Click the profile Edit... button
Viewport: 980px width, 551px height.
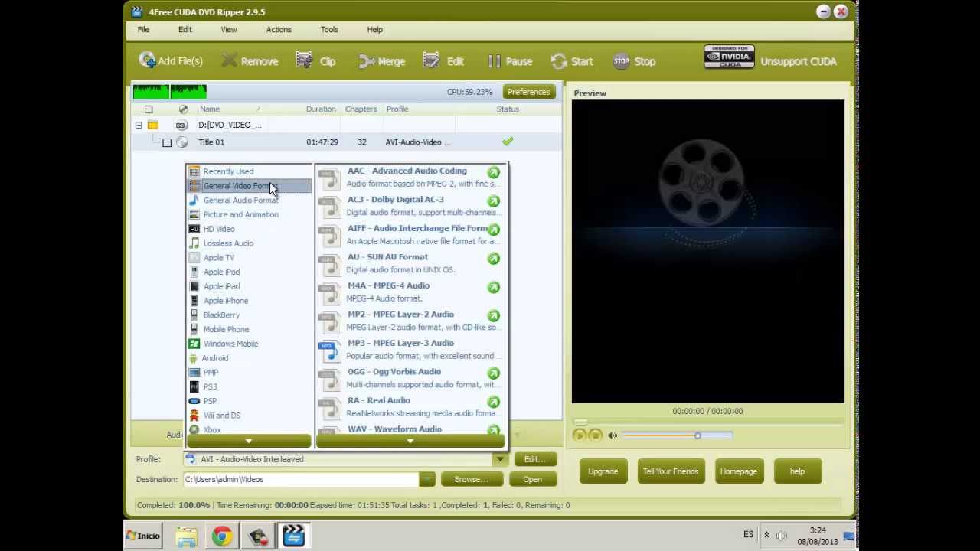535,459
